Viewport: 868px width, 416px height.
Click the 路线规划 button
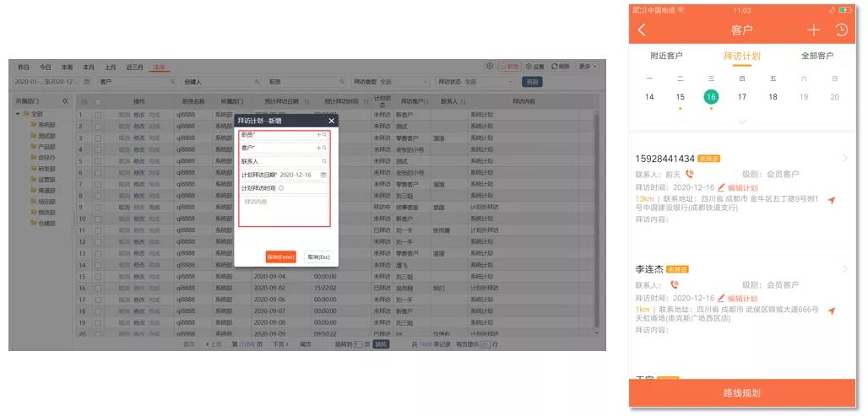[742, 393]
